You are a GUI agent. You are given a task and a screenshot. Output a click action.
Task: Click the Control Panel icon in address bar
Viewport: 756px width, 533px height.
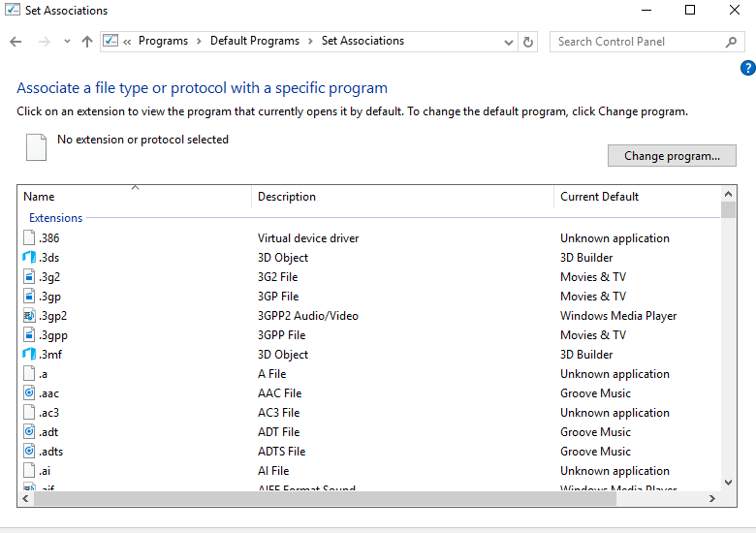(110, 41)
